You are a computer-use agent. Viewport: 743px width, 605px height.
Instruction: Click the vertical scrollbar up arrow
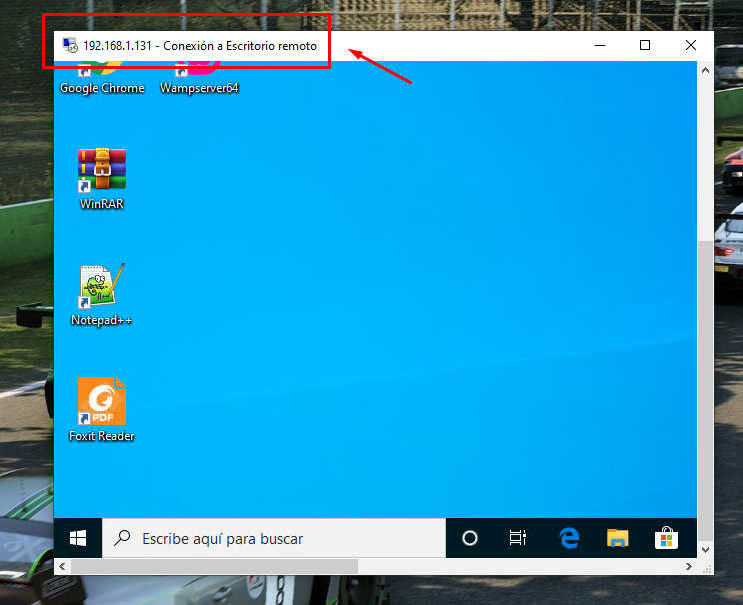tap(705, 69)
